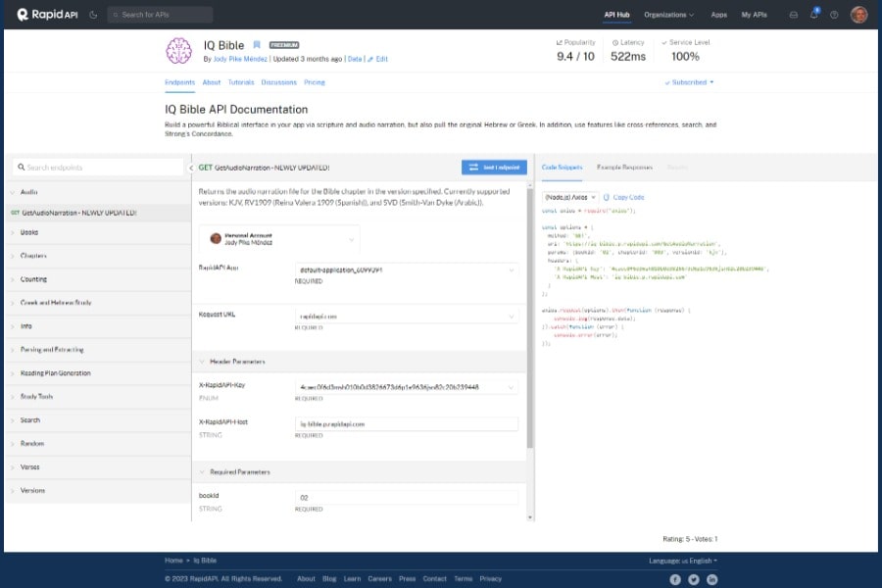Click the scrollbar down arrow
Image resolution: width=882 pixels, height=588 pixels.
530,517
